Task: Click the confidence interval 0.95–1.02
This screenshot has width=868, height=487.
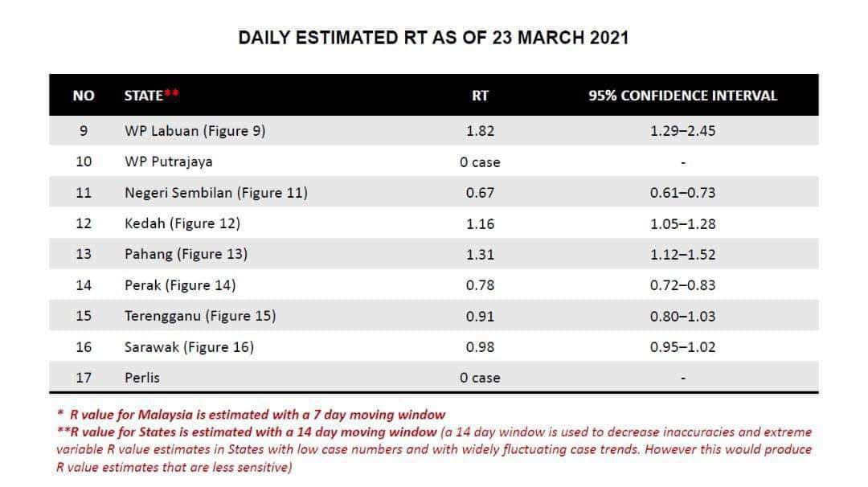Action: point(682,347)
